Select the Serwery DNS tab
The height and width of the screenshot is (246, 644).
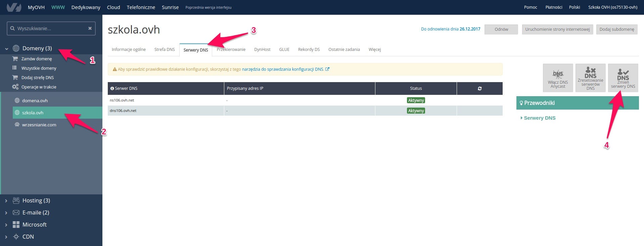[196, 50]
